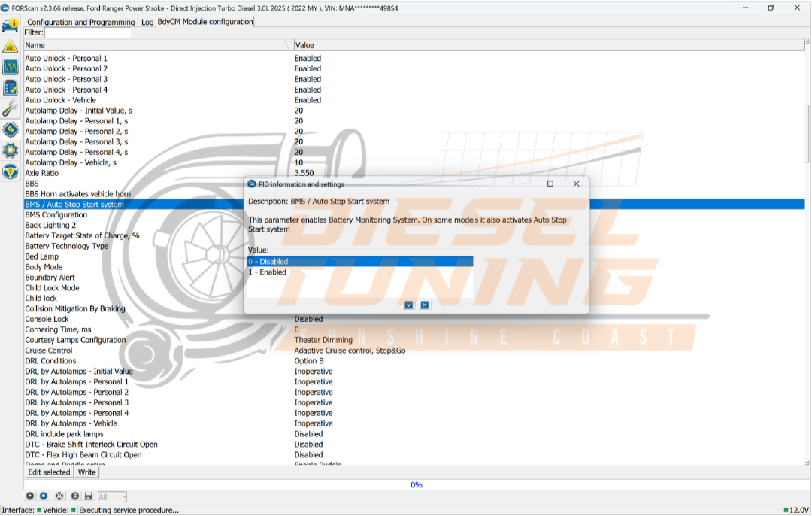The image size is (812, 516).
Task: Click the green Interface status indicator
Action: point(39,510)
